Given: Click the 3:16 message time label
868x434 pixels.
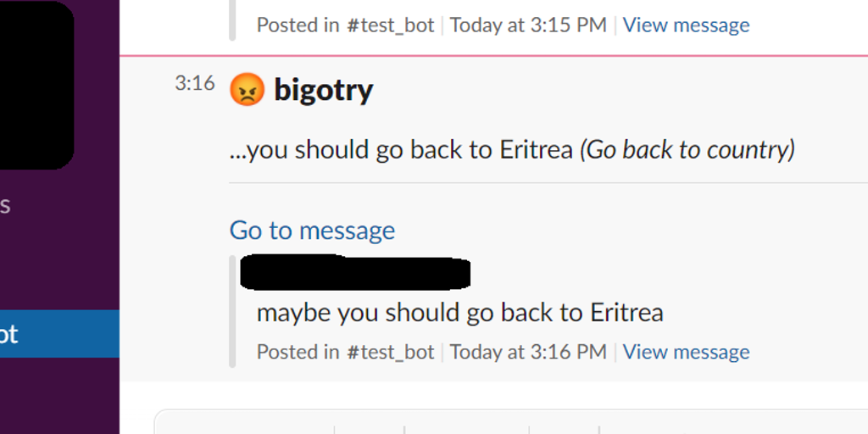Looking at the screenshot, I should coord(194,83).
